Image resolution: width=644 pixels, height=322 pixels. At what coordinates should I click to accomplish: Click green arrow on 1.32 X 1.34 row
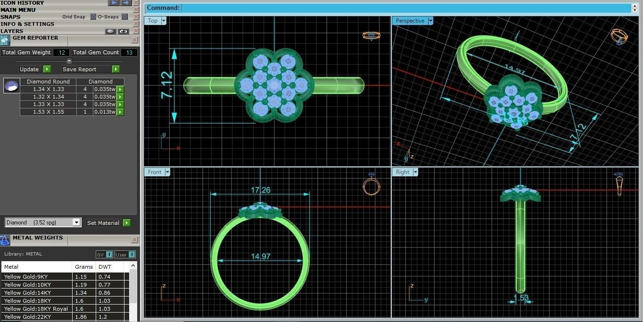pyautogui.click(x=120, y=97)
